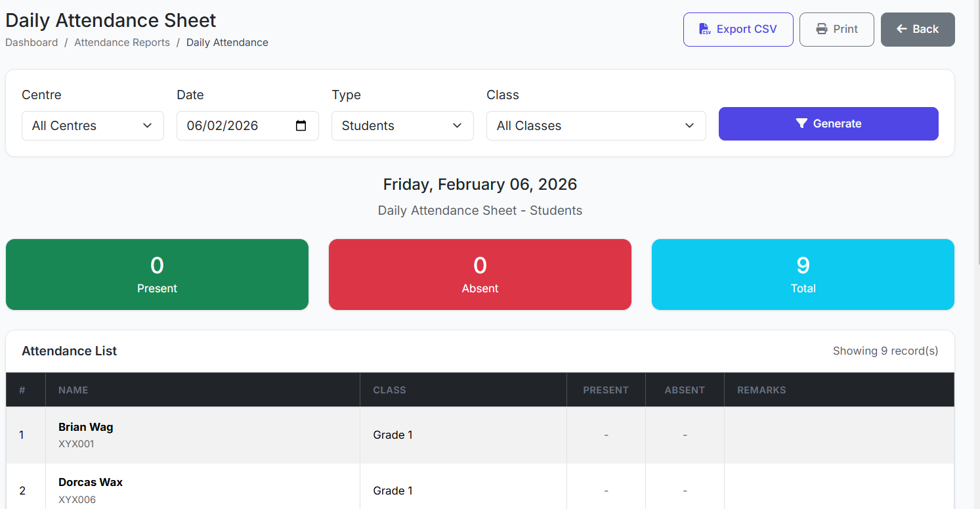This screenshot has height=509, width=980.
Task: Open the Type dropdown showing Students
Action: point(402,125)
